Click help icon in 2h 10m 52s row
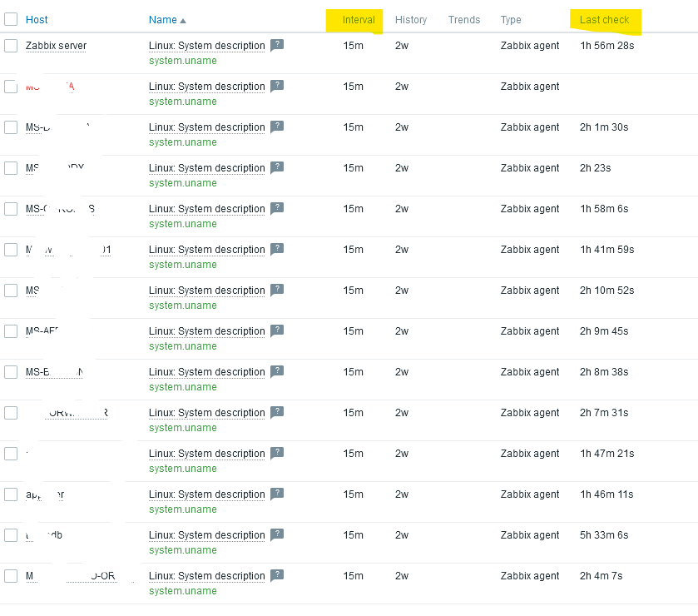 point(277,291)
